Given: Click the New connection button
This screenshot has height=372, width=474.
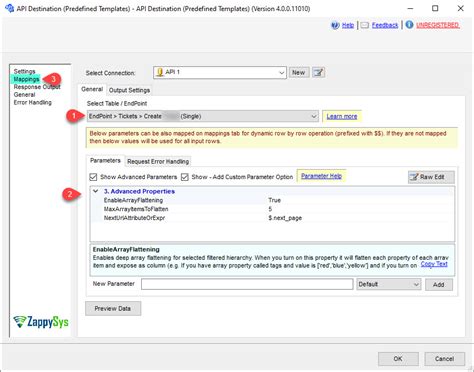Looking at the screenshot, I should [299, 72].
